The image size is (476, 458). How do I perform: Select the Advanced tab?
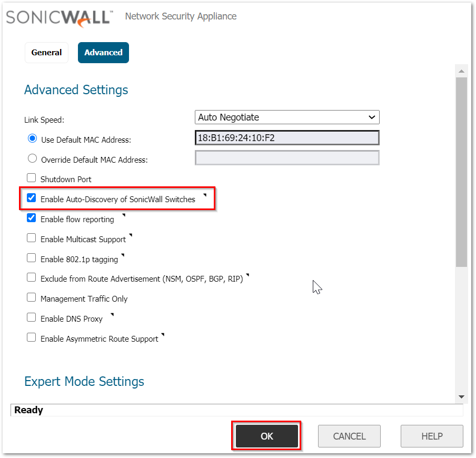pos(103,53)
